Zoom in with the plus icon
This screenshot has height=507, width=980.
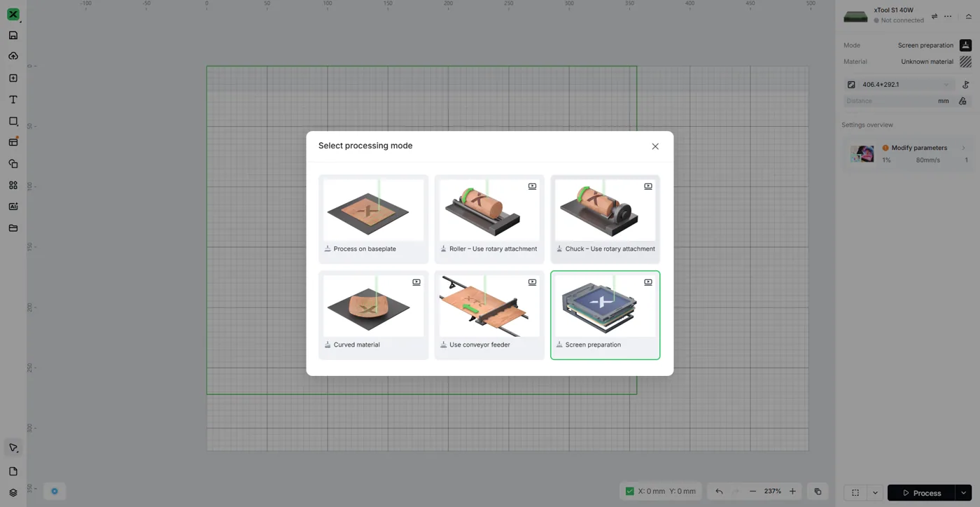[x=792, y=492]
